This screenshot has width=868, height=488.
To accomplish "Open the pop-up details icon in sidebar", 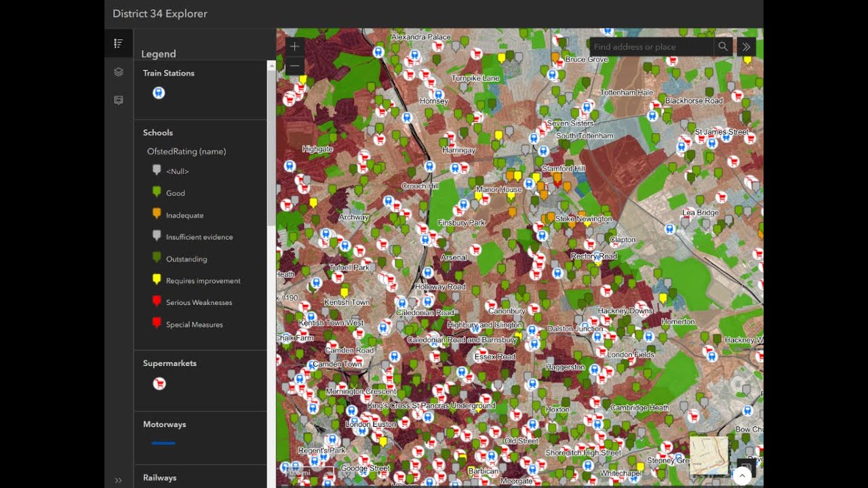I will [119, 100].
